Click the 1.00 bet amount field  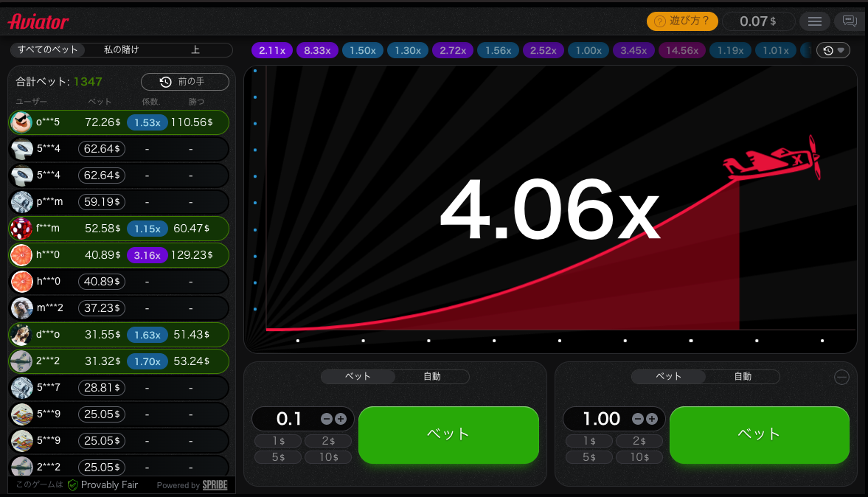pos(600,419)
